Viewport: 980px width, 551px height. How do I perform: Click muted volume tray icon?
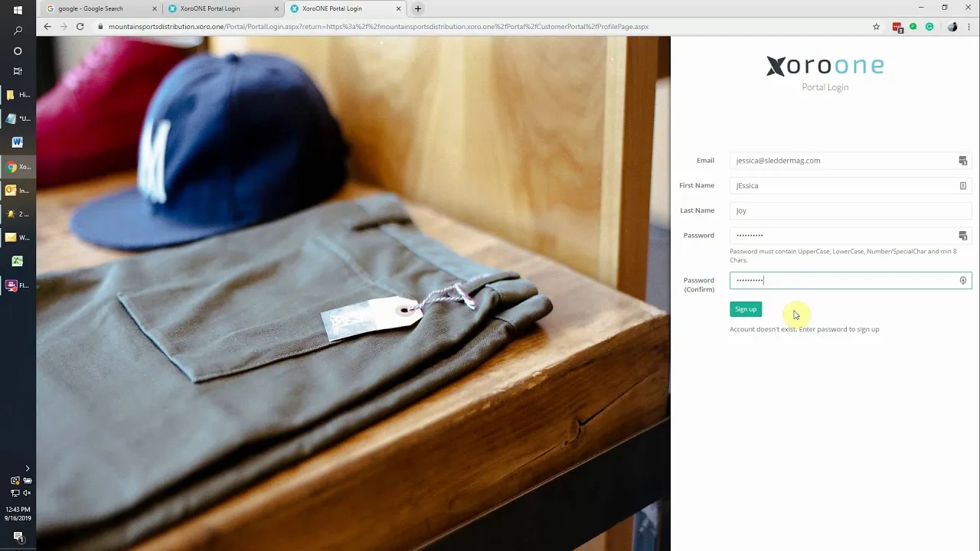pyautogui.click(x=28, y=493)
